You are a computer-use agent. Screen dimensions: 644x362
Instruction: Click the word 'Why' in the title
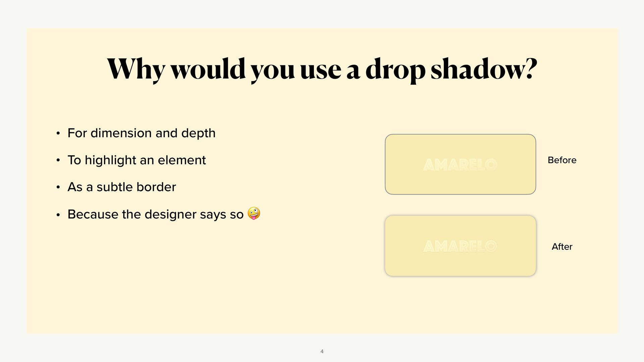(136, 70)
